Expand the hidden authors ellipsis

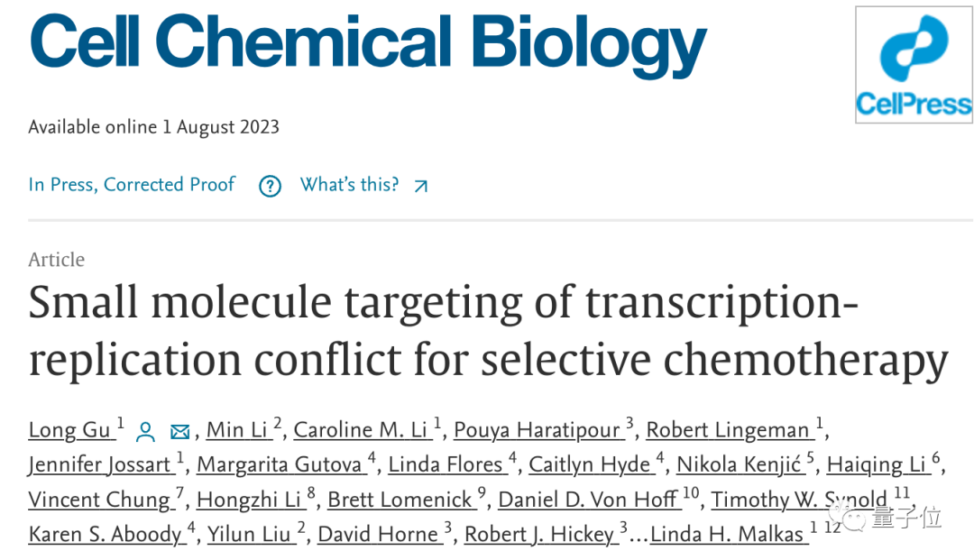(638, 535)
